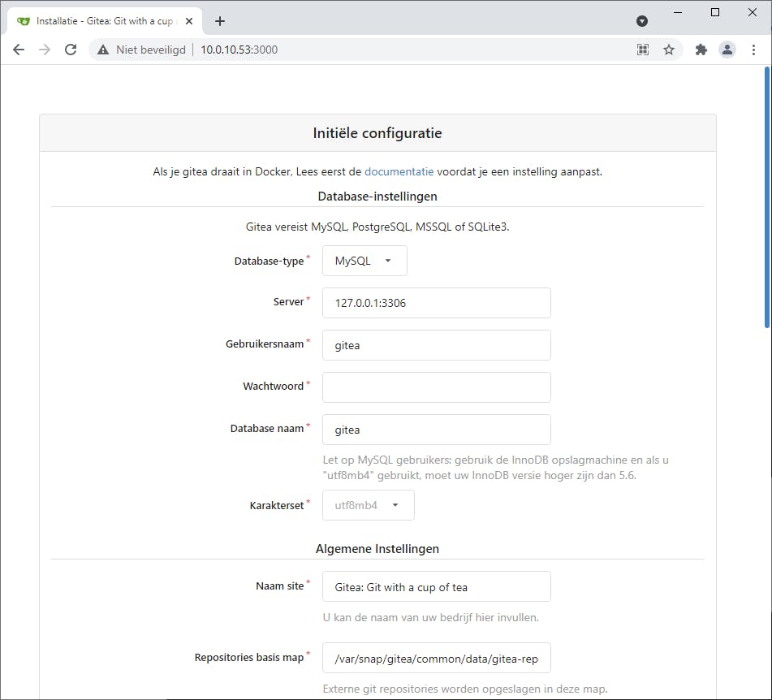Screen dimensions: 772x700
Task: Open the three-dot Chrome customization menu
Action: (753, 50)
